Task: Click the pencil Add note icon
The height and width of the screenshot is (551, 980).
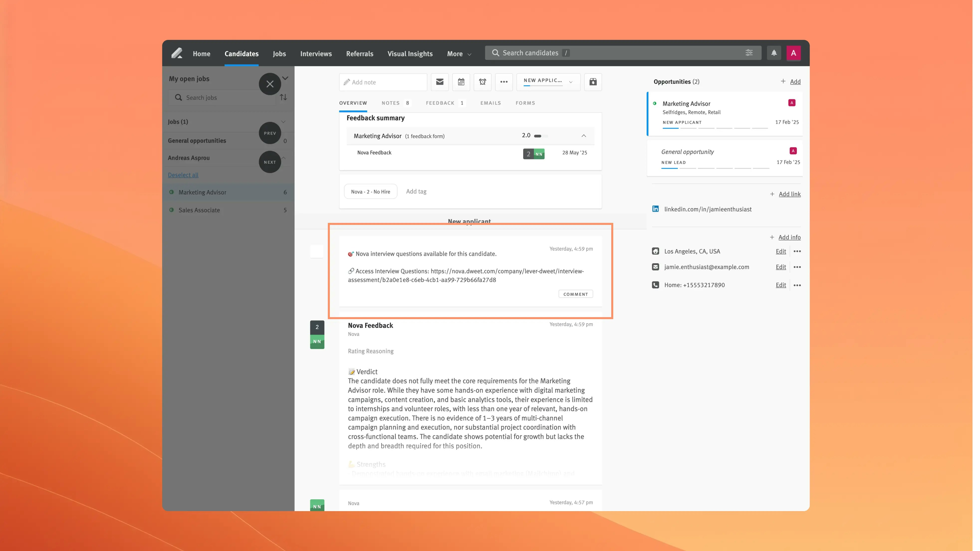Action: pos(347,82)
